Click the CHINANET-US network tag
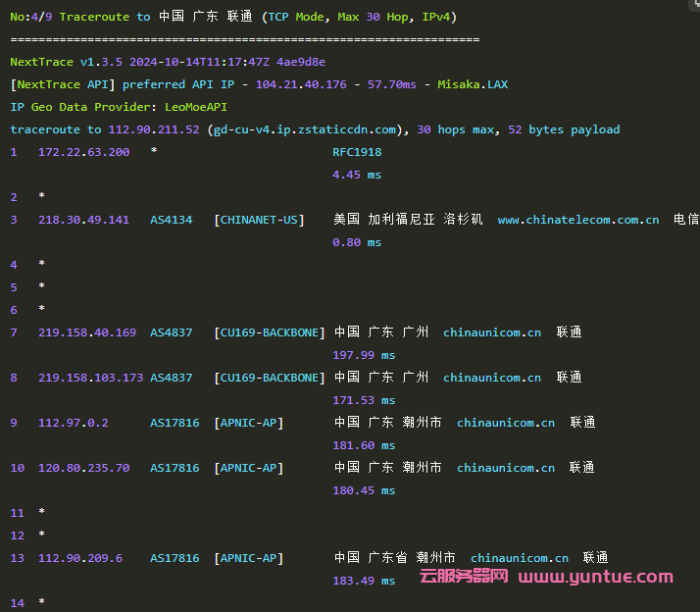The height and width of the screenshot is (612, 700). click(x=259, y=220)
